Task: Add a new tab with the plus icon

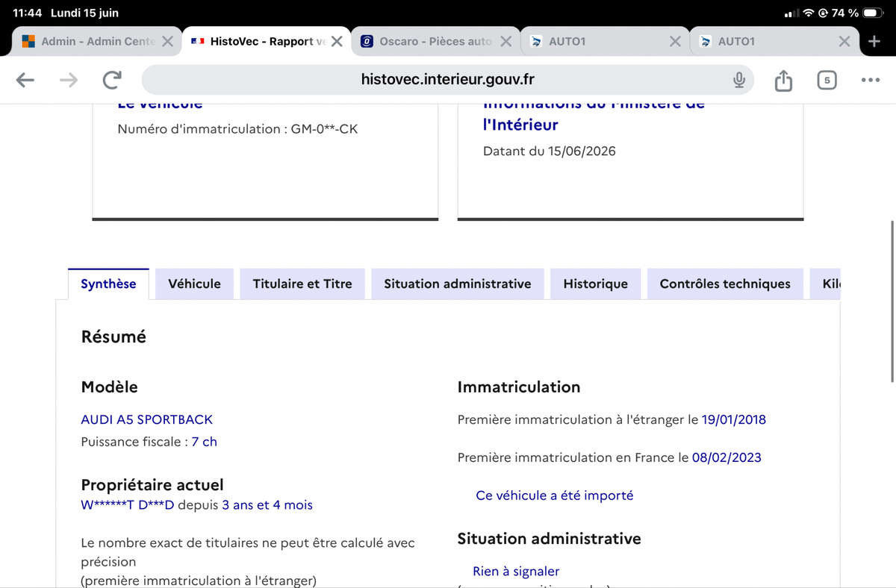Action: (x=874, y=42)
